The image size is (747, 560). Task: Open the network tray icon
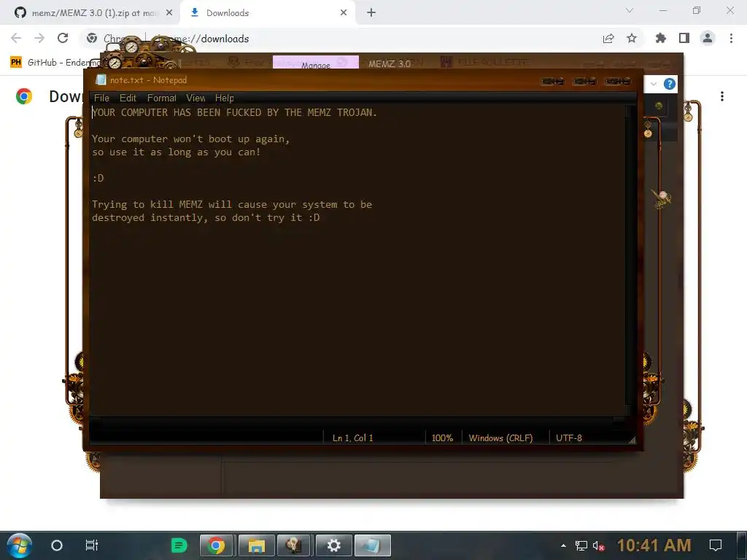click(581, 545)
